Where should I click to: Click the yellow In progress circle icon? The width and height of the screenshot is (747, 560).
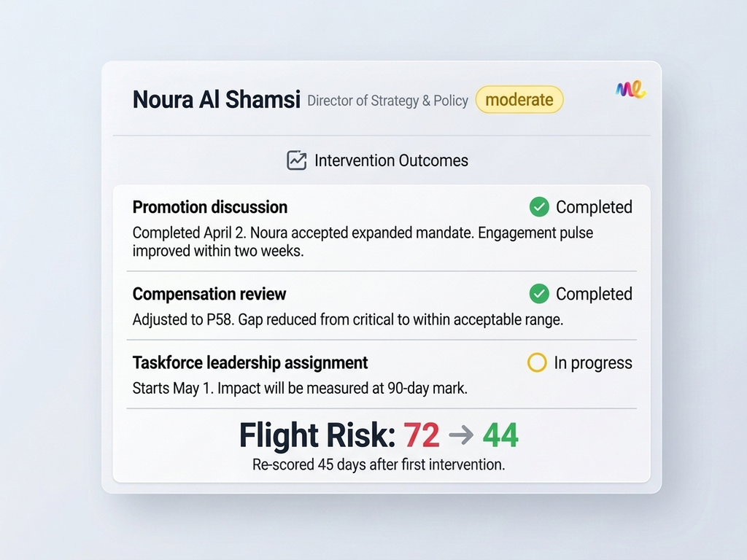pos(536,363)
